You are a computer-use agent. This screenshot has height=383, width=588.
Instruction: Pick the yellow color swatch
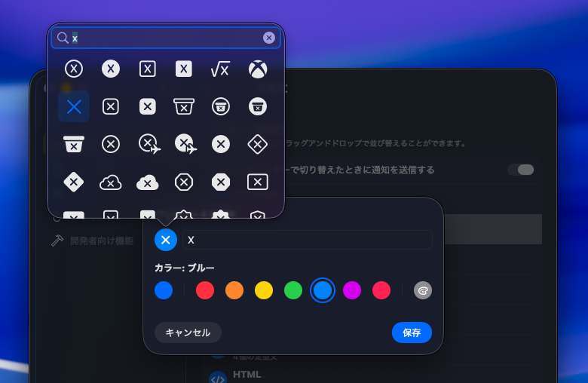[x=264, y=290]
